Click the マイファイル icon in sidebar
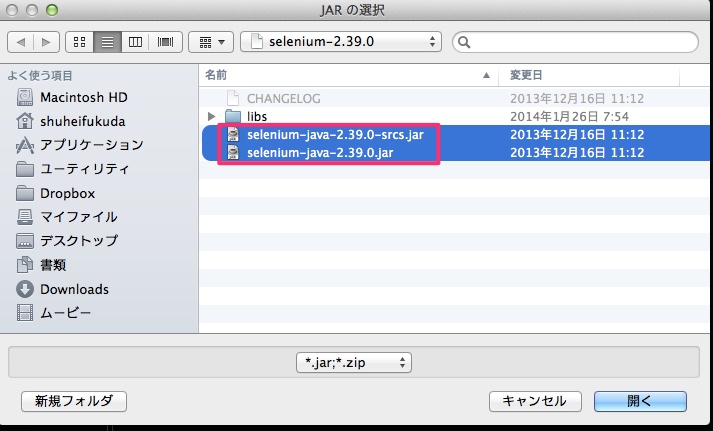Image resolution: width=713 pixels, height=431 pixels. 25,217
